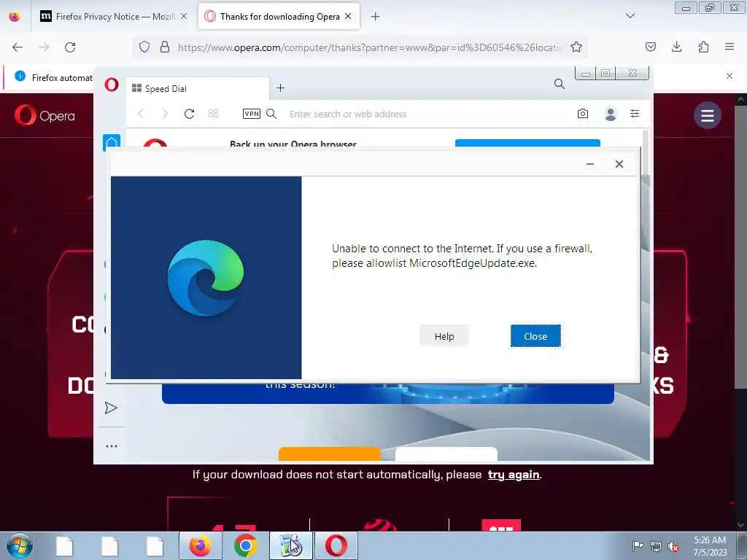The image size is (747, 560).
Task: Click the Home icon in Opera sidebar
Action: click(112, 142)
